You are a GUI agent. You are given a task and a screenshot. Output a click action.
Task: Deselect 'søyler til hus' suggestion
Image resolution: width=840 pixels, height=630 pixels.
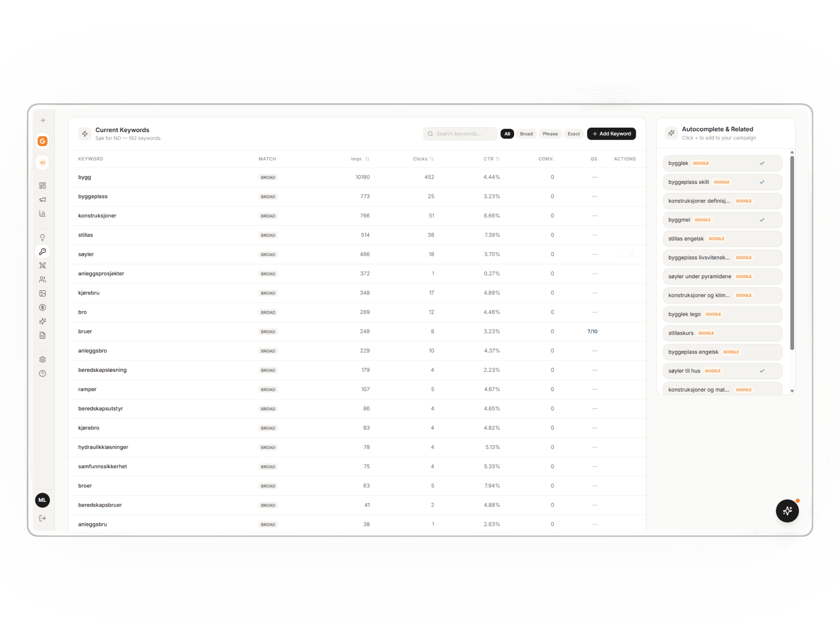click(762, 371)
